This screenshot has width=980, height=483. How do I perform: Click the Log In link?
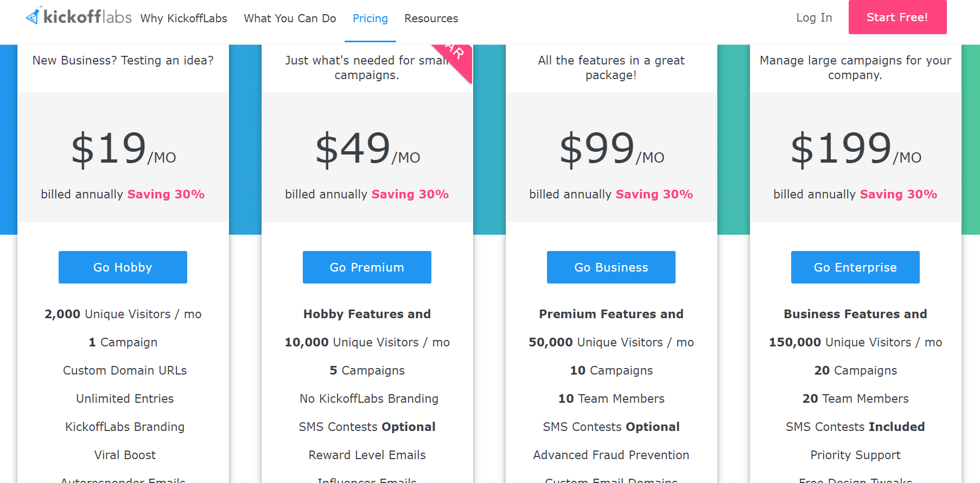814,17
